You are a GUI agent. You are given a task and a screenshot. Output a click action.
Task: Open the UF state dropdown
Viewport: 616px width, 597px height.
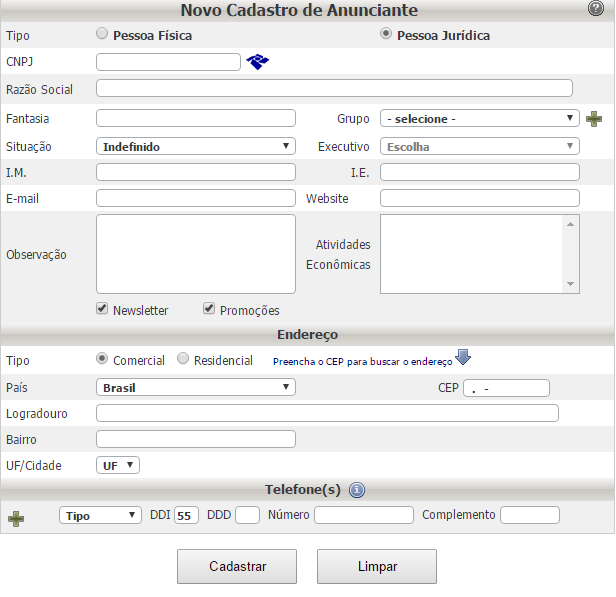point(118,465)
